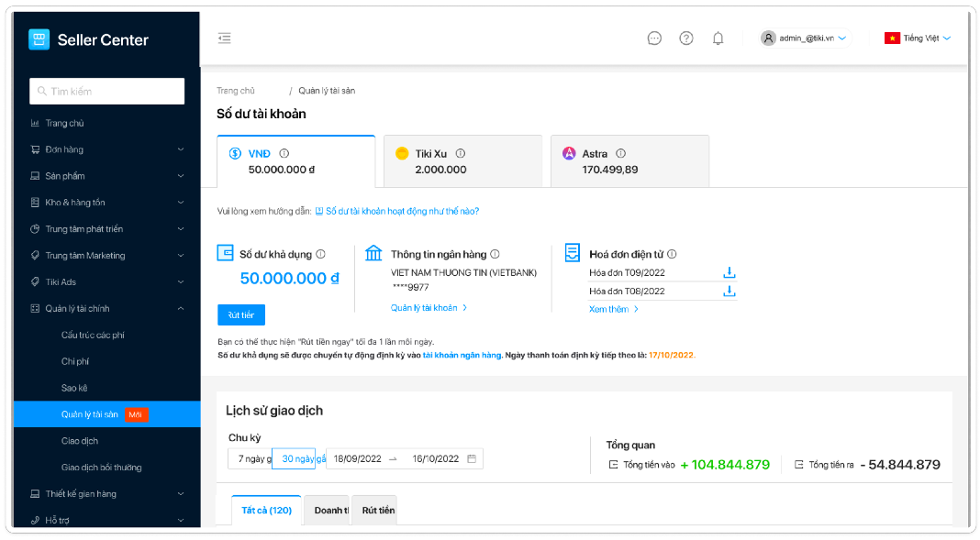Click the Tổng tiền ra icon
Image resolution: width=980 pixels, height=540 pixels.
click(798, 465)
